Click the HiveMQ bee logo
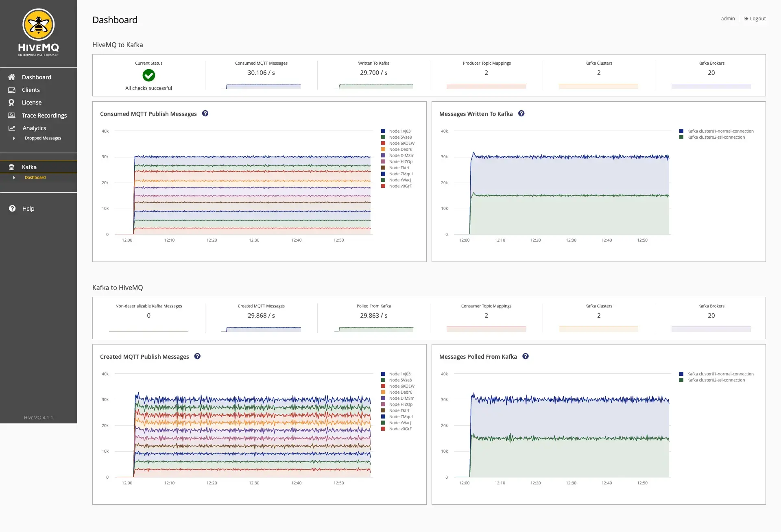Viewport: 781px width, 532px height. click(x=39, y=25)
